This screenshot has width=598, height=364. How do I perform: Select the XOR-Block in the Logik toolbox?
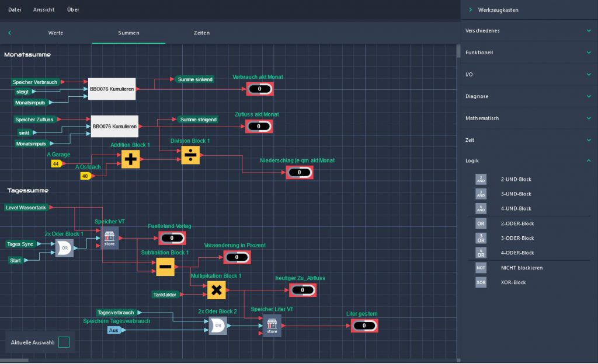480,282
